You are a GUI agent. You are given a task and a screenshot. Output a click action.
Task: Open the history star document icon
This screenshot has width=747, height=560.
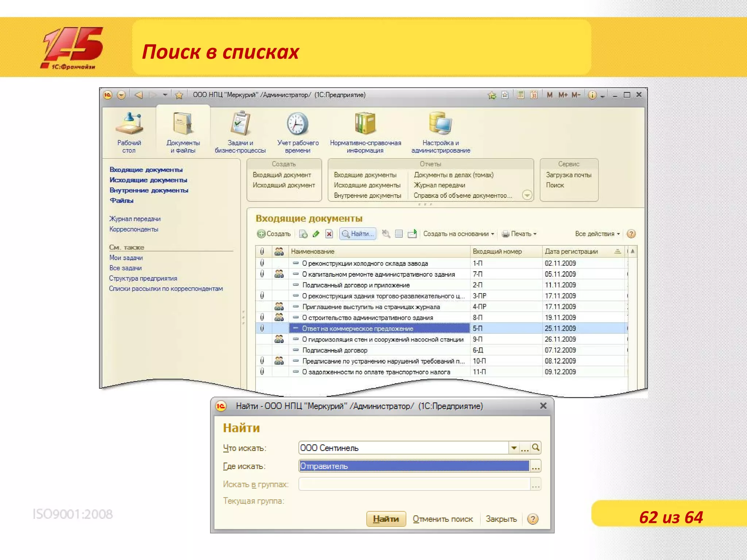505,95
